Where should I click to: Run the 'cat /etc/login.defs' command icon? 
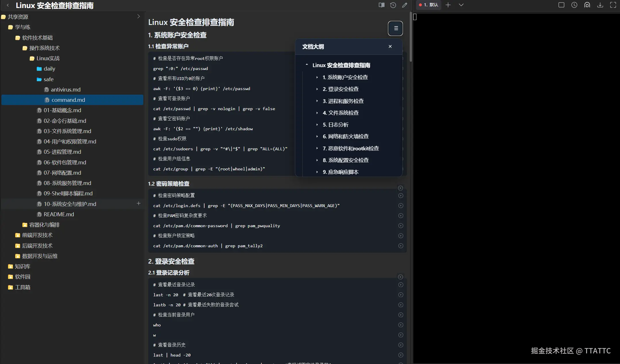(401, 206)
